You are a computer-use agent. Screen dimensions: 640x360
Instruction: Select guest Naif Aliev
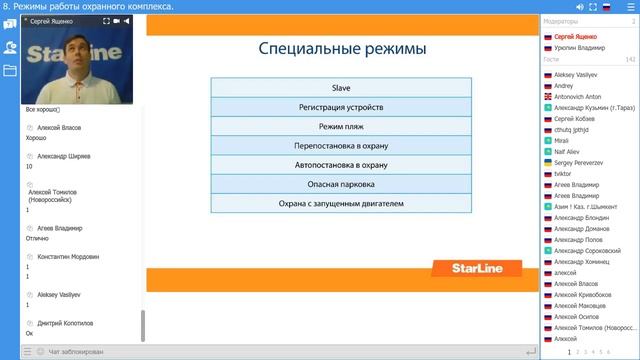pyautogui.click(x=567, y=151)
